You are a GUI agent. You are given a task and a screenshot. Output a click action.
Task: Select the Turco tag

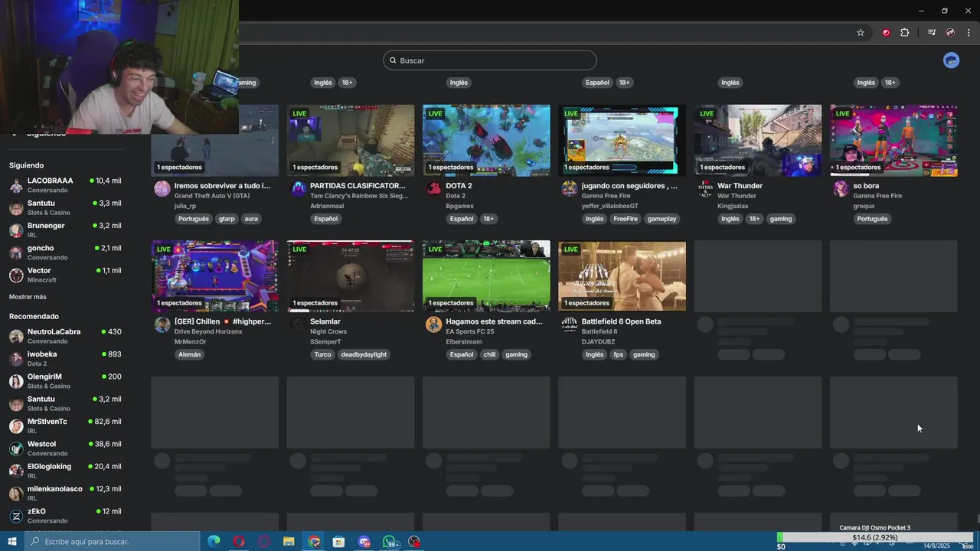click(x=322, y=354)
